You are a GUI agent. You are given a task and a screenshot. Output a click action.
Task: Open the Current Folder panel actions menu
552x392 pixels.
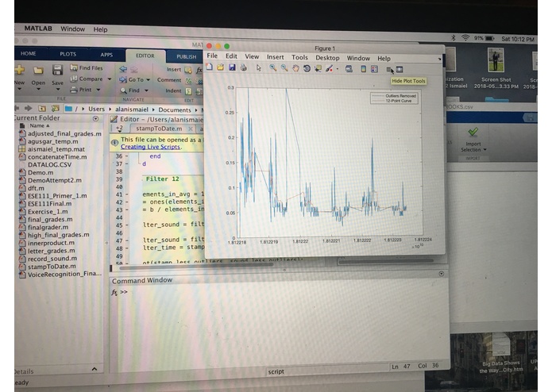click(x=95, y=119)
